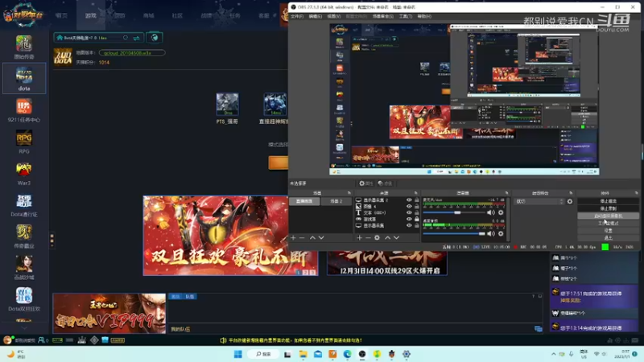The width and height of the screenshot is (644, 362).
Task: Move the scene down in the scenes panel
Action: point(321,237)
